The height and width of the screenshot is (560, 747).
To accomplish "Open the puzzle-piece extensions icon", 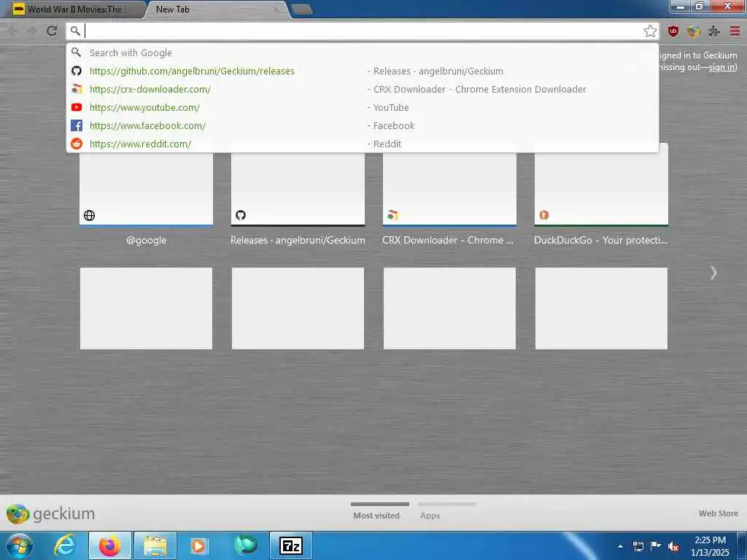I will (x=713, y=31).
